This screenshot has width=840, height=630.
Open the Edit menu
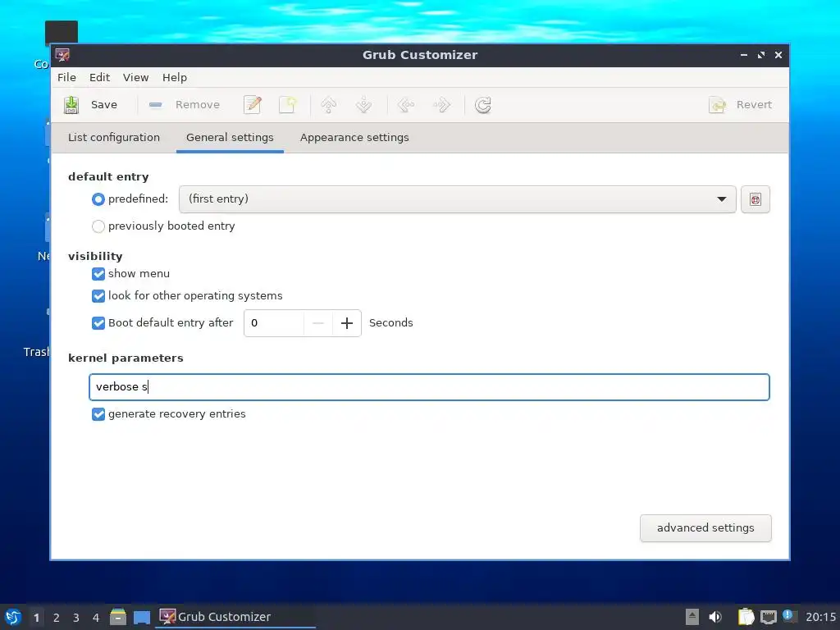tap(99, 78)
